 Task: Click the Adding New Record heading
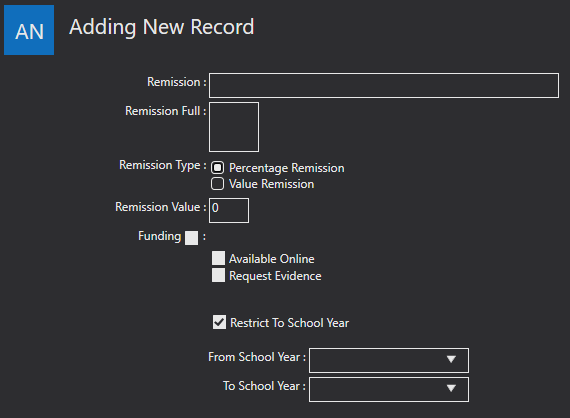tap(162, 27)
